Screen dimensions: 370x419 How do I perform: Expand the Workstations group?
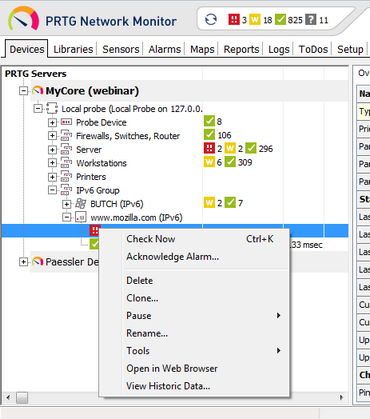pos(52,163)
